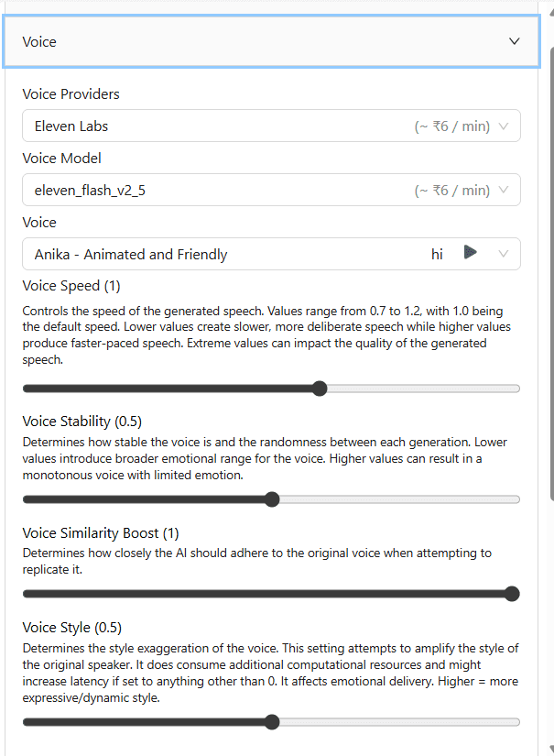Viewport: 554px width, 756px height.
Task: Click the arrow beside the play icon
Action: click(x=504, y=254)
